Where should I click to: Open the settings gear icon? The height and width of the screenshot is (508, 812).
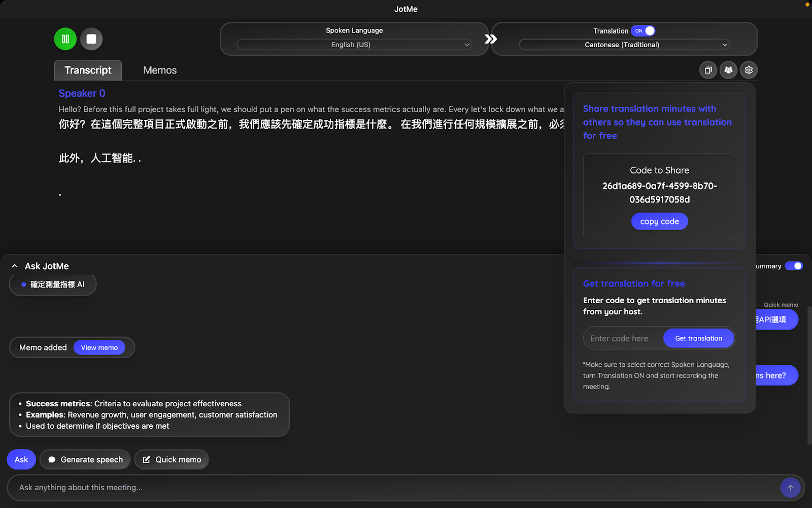749,70
